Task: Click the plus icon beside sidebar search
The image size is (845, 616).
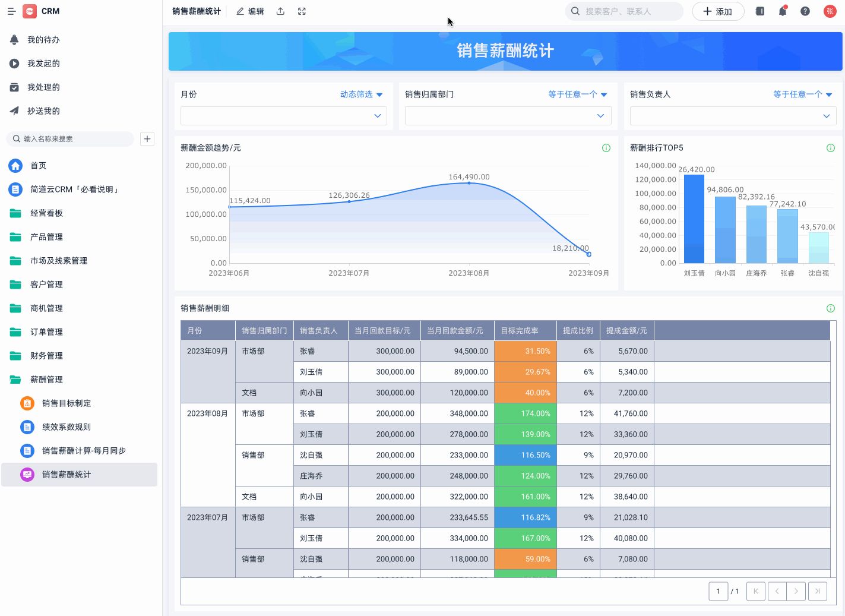Action: tap(147, 139)
